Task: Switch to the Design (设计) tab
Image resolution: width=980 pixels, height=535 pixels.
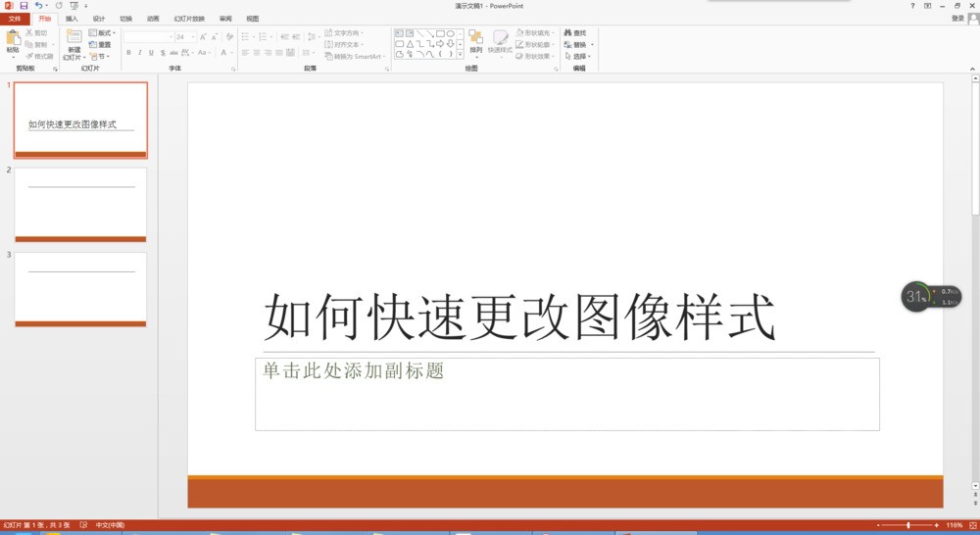Action: (x=99, y=19)
